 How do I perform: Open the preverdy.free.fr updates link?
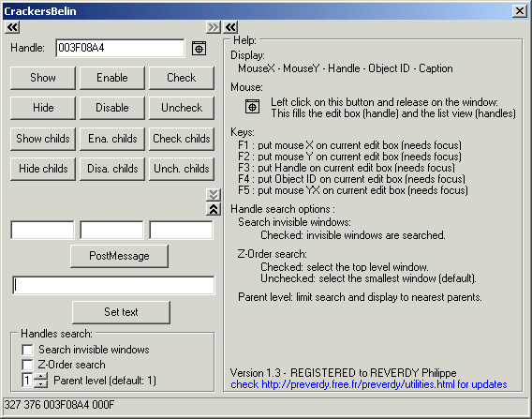point(369,384)
